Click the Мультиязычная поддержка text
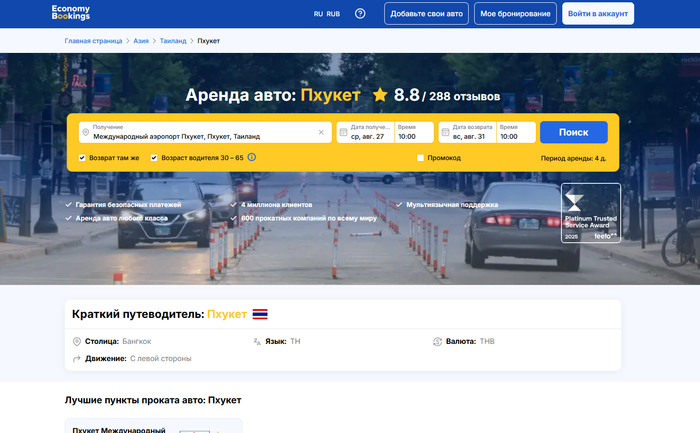The height and width of the screenshot is (433, 700). tap(452, 204)
